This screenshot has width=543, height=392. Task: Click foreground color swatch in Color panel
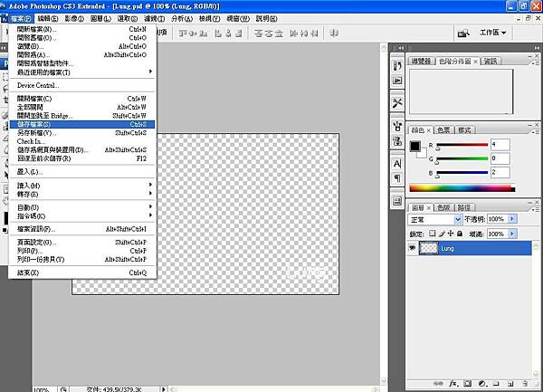coord(414,146)
